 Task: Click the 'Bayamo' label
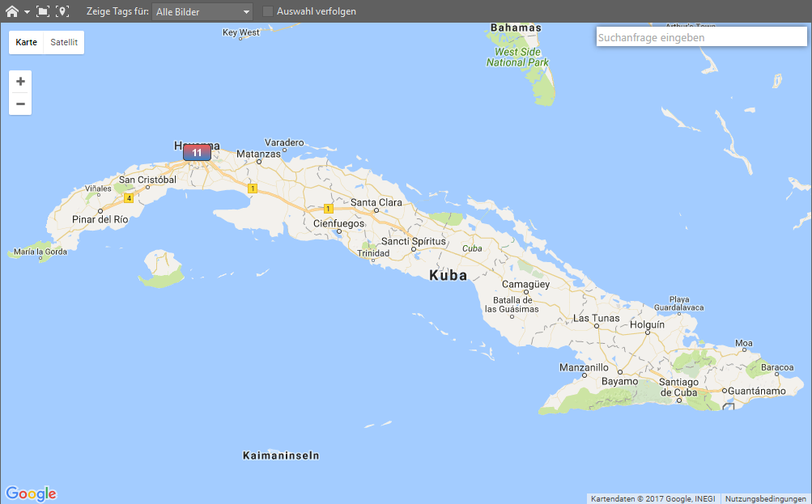point(620,381)
